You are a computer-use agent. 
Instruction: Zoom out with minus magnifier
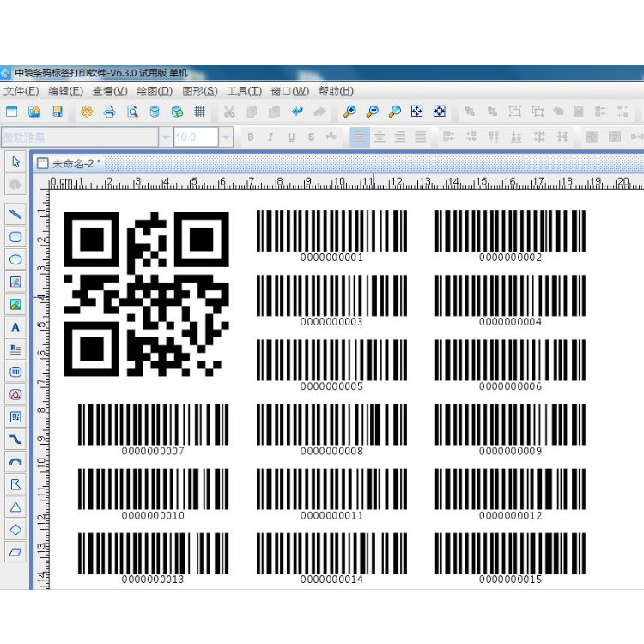click(372, 112)
